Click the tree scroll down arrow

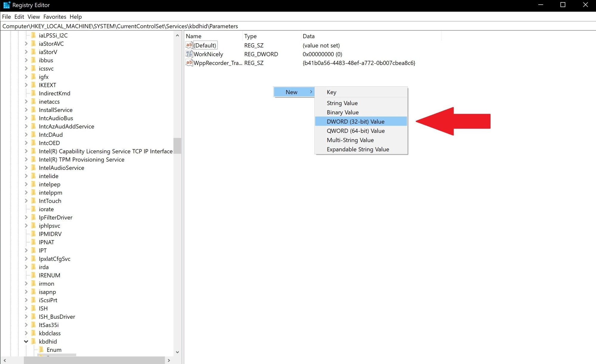[x=177, y=352]
